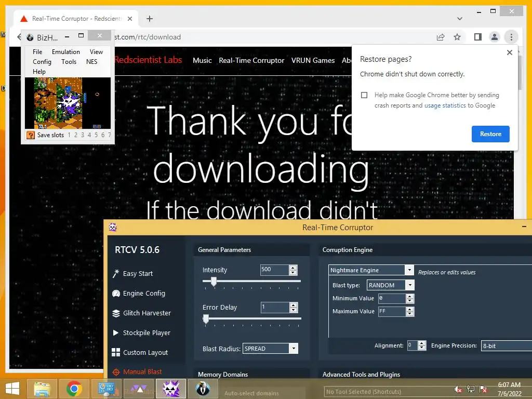Expand the Nightmare Engine dropdown
The height and width of the screenshot is (399, 532).
[x=409, y=270]
